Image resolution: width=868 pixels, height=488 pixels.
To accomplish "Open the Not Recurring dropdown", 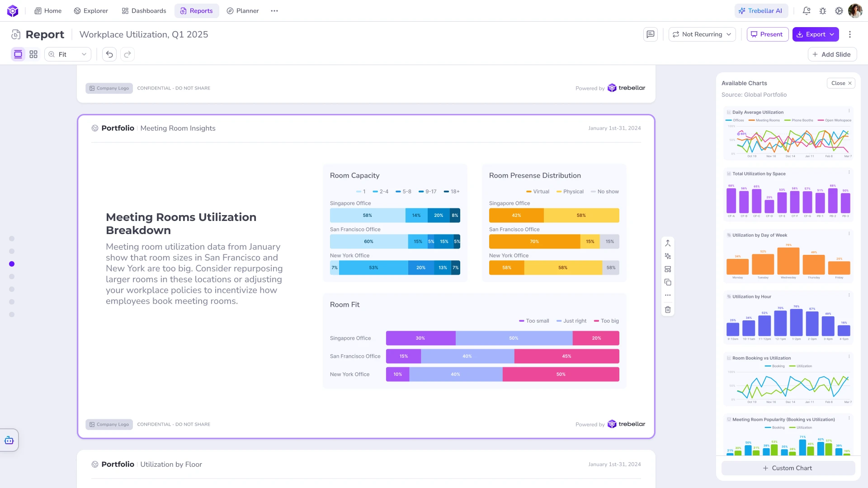I will coord(702,34).
